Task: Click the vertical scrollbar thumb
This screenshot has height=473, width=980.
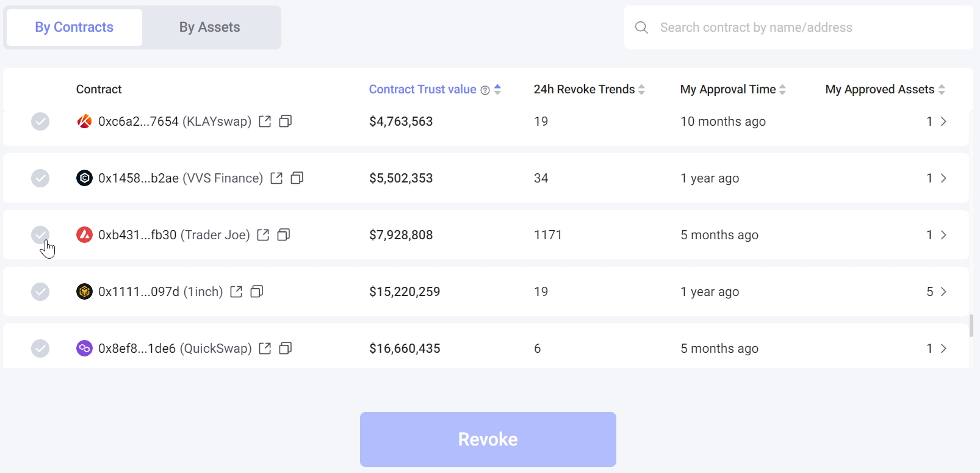Action: pos(971,325)
